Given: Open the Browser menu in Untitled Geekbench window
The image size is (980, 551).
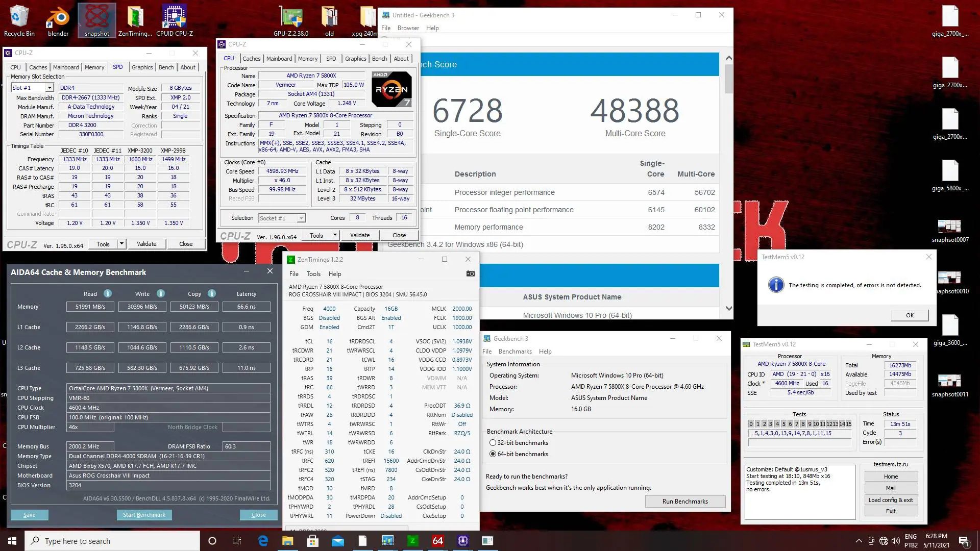Looking at the screenshot, I should [408, 28].
